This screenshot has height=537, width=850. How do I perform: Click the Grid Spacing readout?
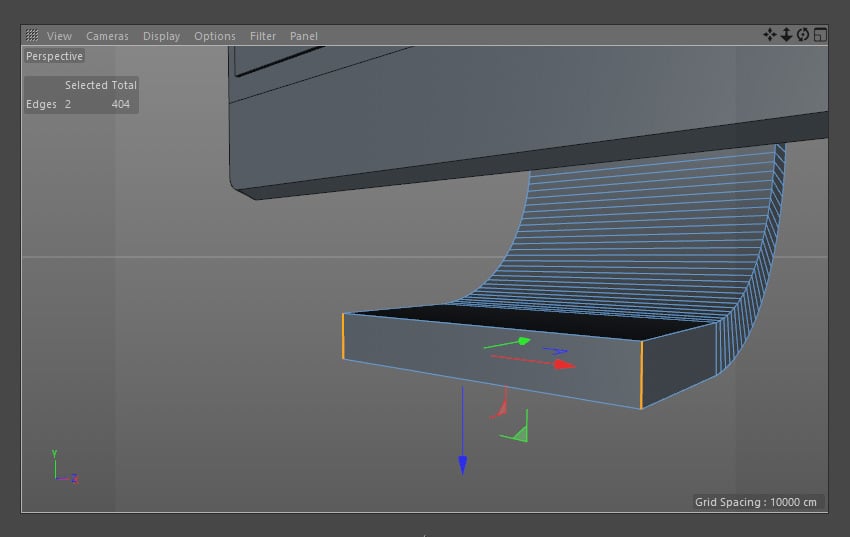click(757, 502)
